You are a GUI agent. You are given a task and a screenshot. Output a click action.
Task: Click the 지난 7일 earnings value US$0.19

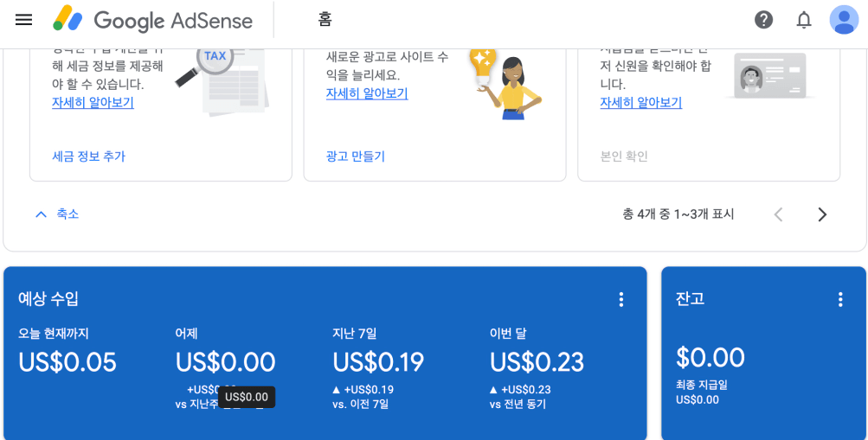click(379, 362)
